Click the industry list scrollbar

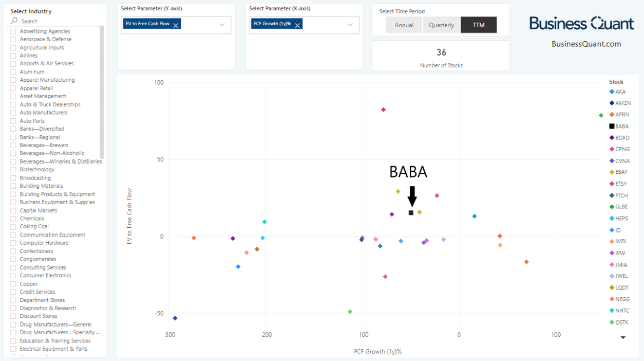coord(102,93)
